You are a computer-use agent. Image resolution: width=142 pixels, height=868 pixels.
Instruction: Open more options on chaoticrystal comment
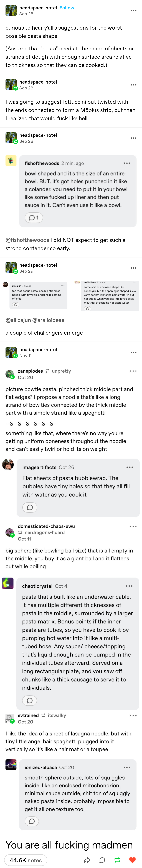pos(129,586)
